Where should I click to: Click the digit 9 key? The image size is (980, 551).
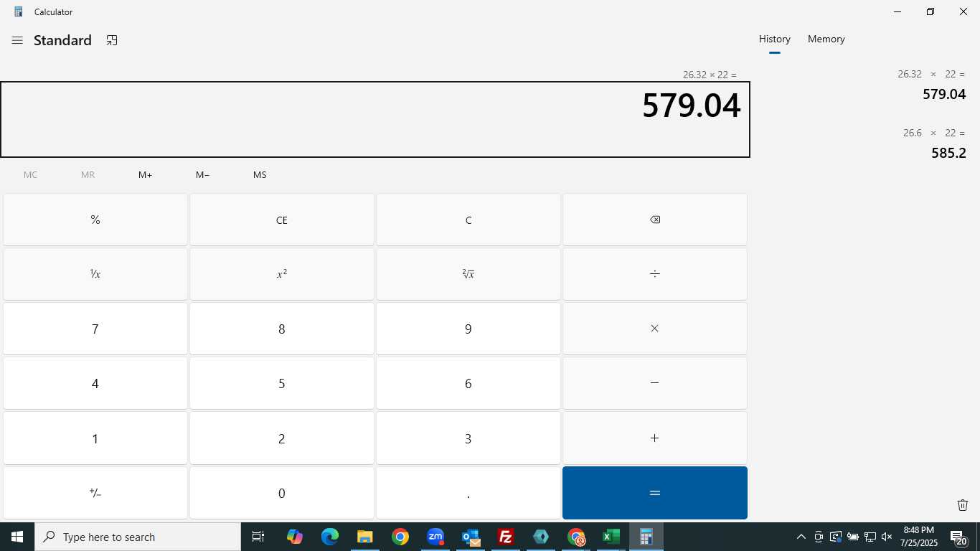click(x=468, y=329)
